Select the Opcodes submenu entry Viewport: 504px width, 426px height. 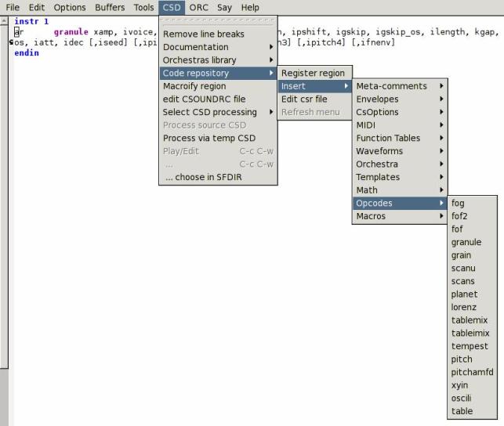[x=400, y=203]
